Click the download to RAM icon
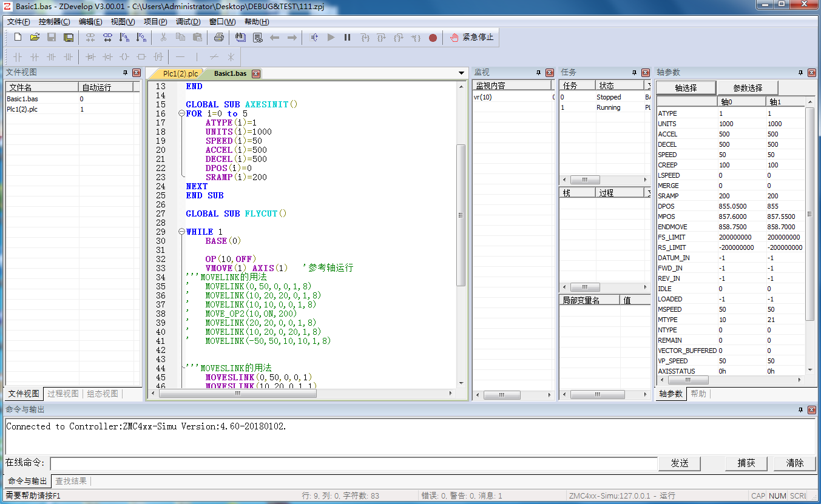Screen dimensions: 821x504 [x=124, y=38]
